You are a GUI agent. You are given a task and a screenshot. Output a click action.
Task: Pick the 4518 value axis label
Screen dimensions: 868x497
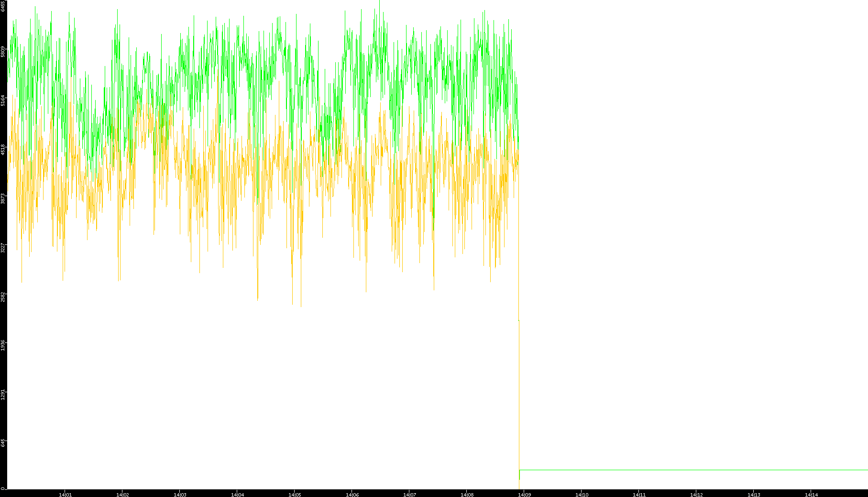tap(3, 149)
